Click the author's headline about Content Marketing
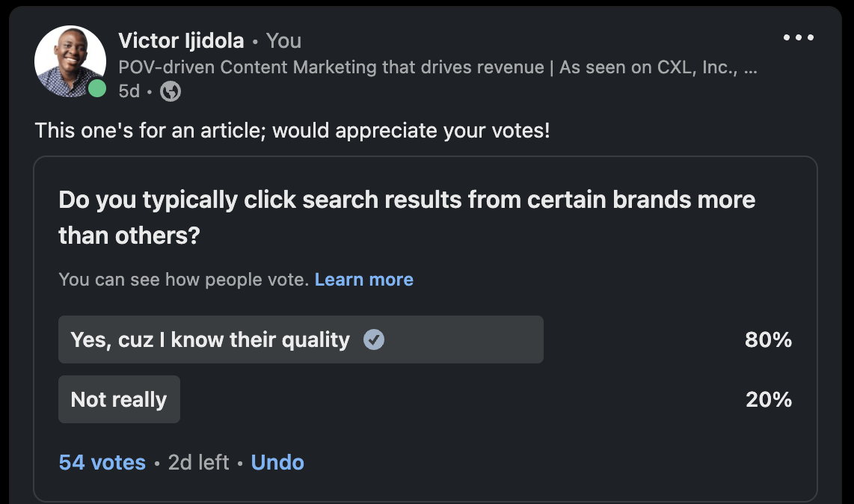Screen dimensions: 854x504 click(x=437, y=67)
